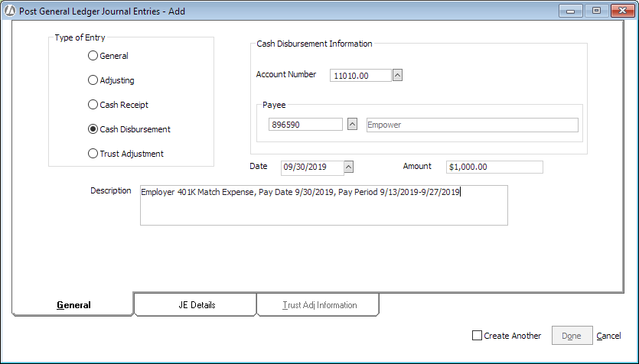The height and width of the screenshot is (364, 639).
Task: Click the Done button
Action: 572,336
